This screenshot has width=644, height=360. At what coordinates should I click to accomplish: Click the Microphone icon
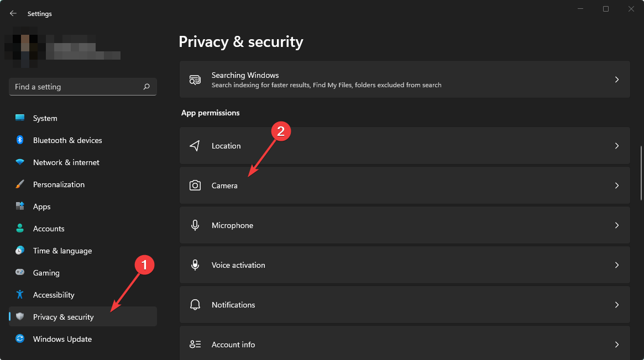[195, 225]
